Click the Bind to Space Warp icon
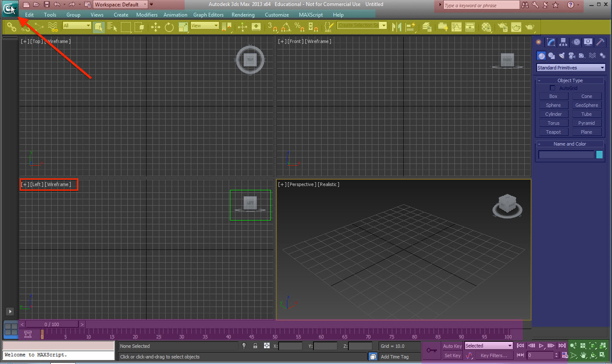This screenshot has height=364, width=612. (x=53, y=27)
